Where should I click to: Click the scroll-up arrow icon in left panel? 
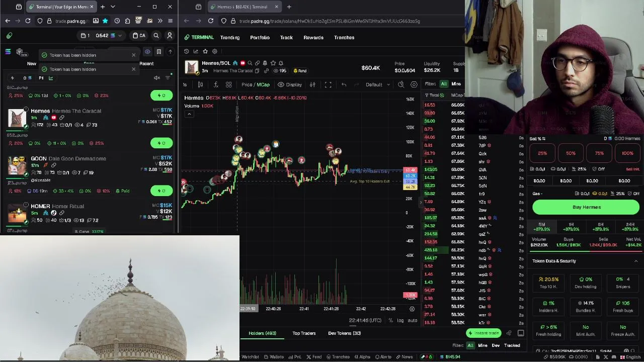click(170, 51)
